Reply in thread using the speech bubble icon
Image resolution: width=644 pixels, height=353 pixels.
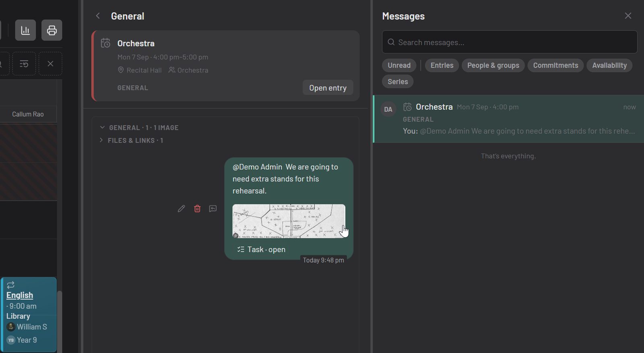tap(213, 208)
